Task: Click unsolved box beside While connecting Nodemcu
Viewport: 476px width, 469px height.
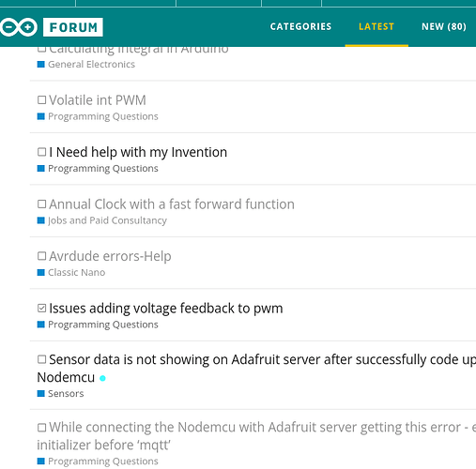Action: click(41, 428)
